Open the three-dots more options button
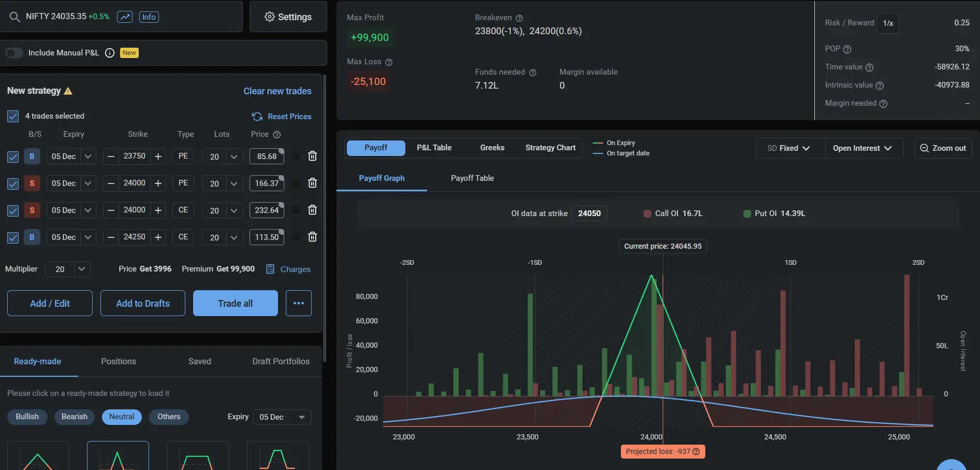Screen dimensions: 980x470 pos(299,303)
